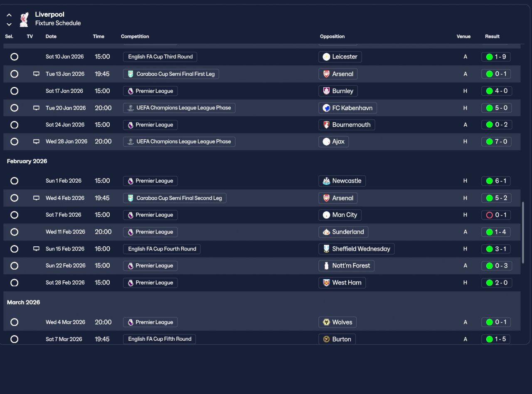View the 1 - 9 result against Leicester

496,57
